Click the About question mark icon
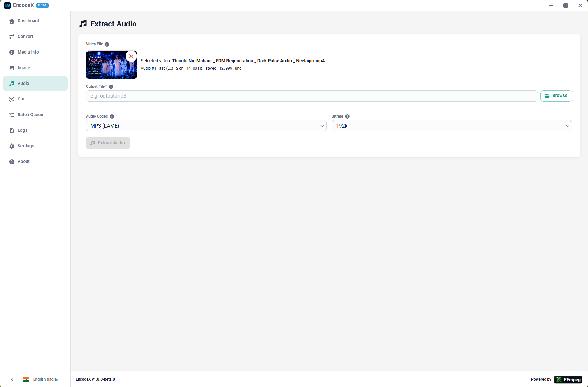Screen dimensions: 588x387 12,162
